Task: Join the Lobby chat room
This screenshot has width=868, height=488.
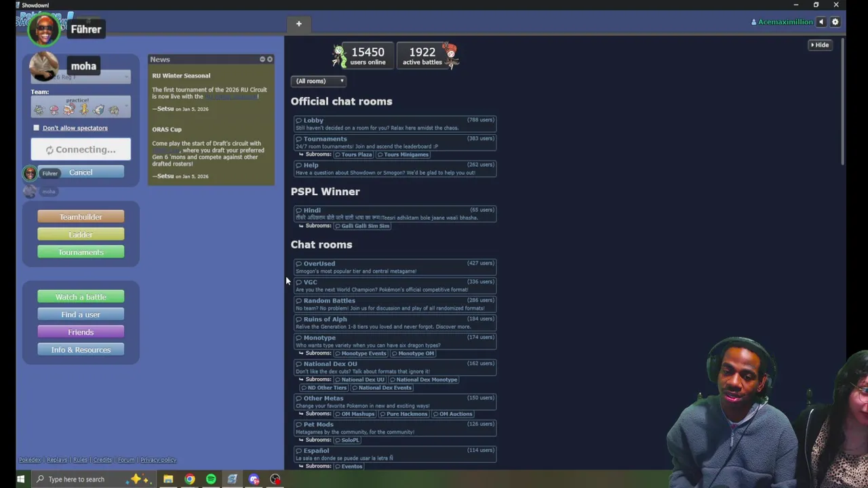Action: pyautogui.click(x=395, y=123)
